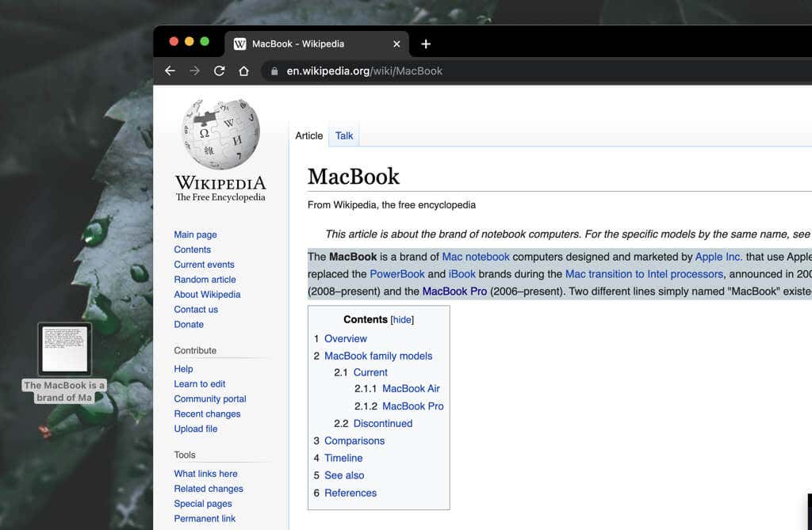
Task: Jump to section 6 References
Action: point(350,494)
